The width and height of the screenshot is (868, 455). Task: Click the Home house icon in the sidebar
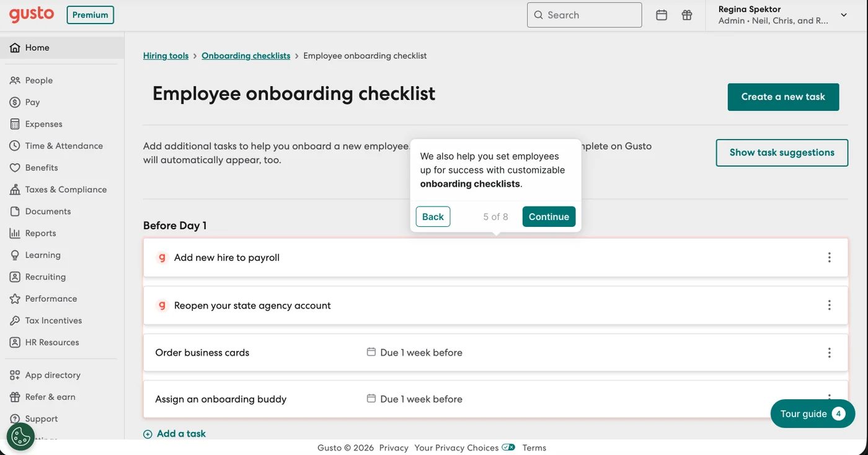click(x=15, y=48)
